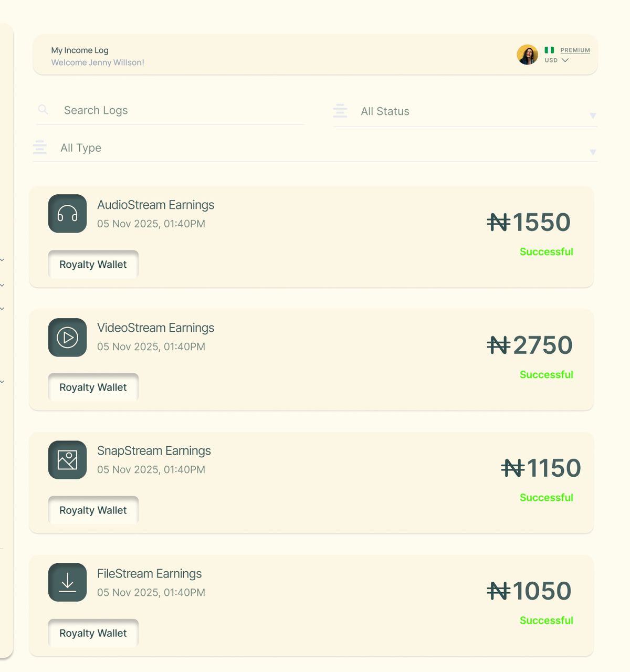Focus the Search Logs input field
The height and width of the screenshot is (672, 630).
[x=178, y=110]
